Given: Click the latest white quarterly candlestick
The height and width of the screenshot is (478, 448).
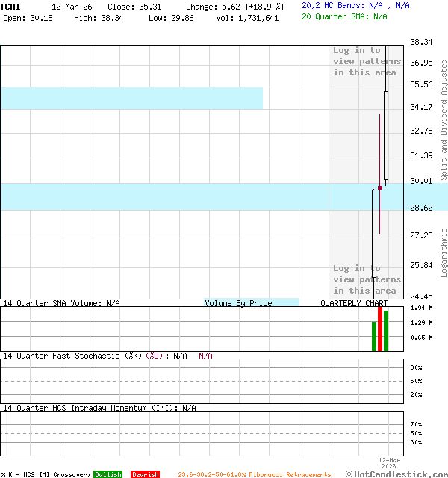Looking at the screenshot, I should [x=386, y=134].
